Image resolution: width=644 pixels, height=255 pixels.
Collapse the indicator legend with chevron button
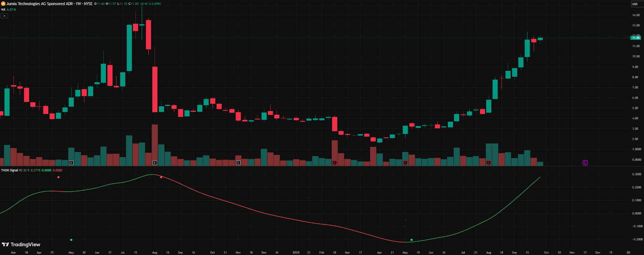(4, 16)
